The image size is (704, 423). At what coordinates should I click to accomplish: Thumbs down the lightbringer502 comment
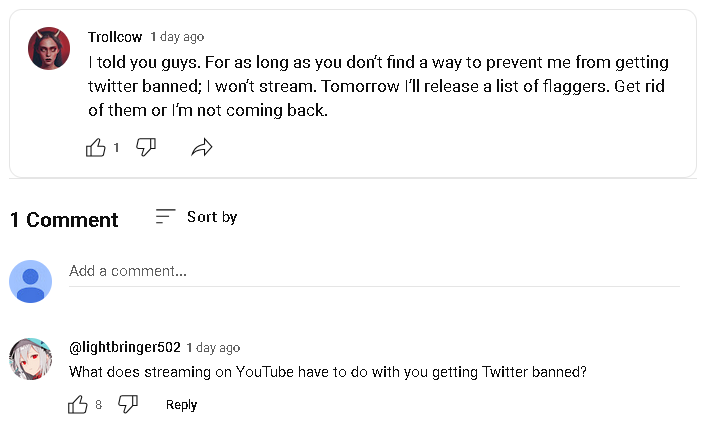click(x=128, y=404)
